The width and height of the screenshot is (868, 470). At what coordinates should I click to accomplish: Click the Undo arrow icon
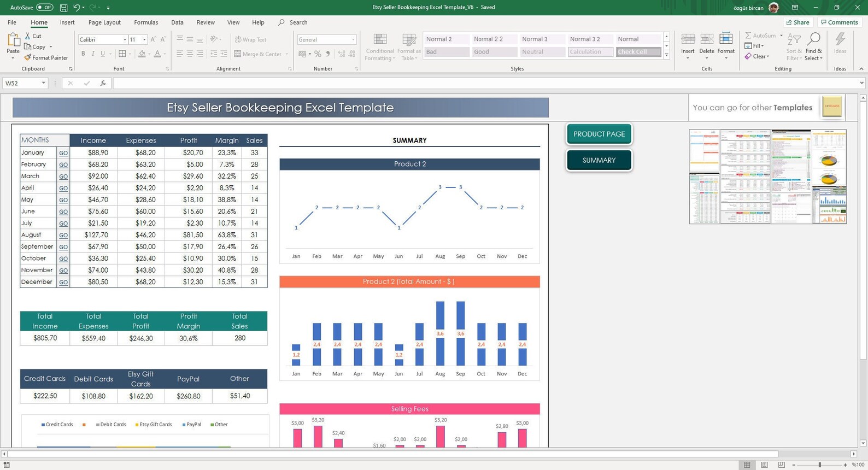77,8
